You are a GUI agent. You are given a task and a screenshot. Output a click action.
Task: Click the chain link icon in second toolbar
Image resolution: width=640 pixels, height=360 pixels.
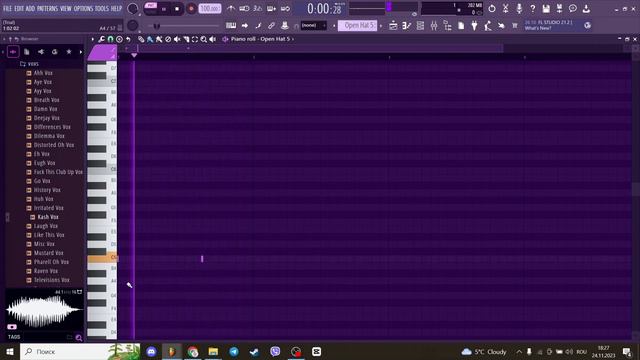[x=271, y=26]
